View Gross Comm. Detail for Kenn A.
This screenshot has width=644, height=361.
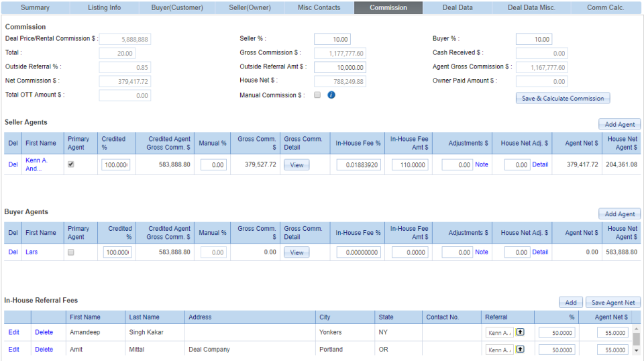pyautogui.click(x=297, y=164)
